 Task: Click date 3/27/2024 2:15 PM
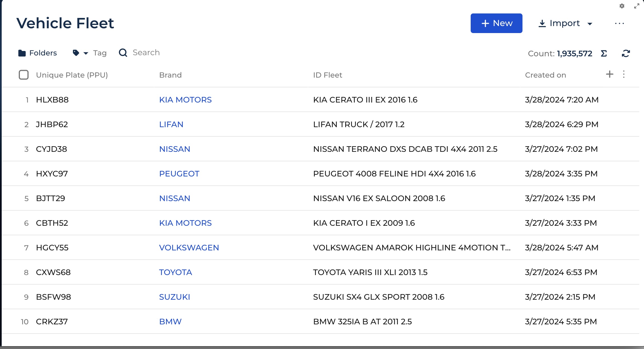pos(560,297)
